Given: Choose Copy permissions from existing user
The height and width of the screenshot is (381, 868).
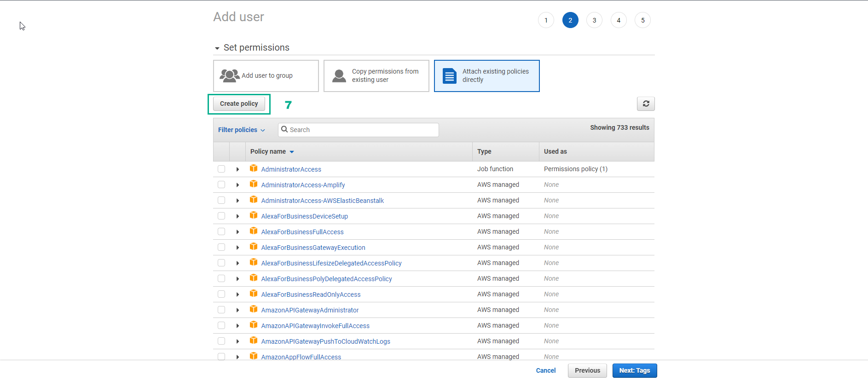Looking at the screenshot, I should tap(376, 76).
